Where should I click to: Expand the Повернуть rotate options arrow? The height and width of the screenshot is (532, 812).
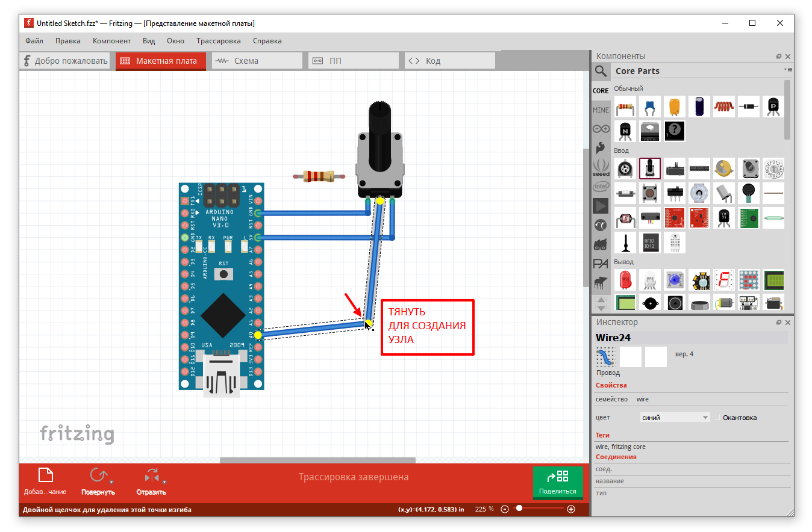(112, 482)
